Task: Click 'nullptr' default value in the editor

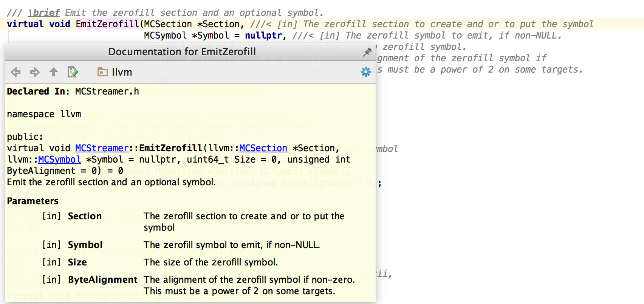Action: 263,36
